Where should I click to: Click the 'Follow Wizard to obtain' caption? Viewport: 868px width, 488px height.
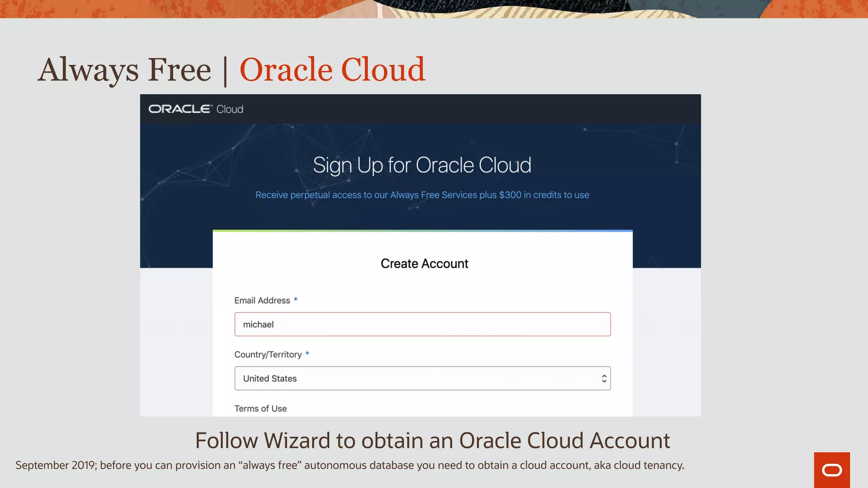coord(432,441)
